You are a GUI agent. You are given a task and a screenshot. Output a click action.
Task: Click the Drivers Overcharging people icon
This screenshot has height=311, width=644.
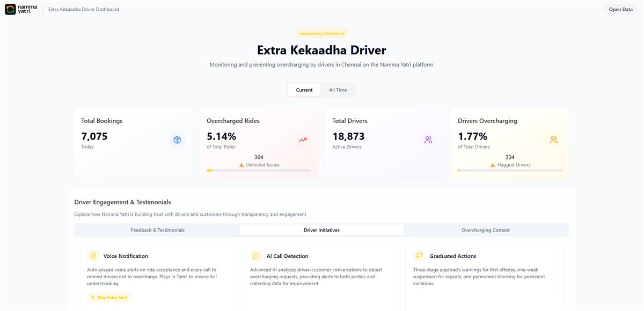click(554, 140)
